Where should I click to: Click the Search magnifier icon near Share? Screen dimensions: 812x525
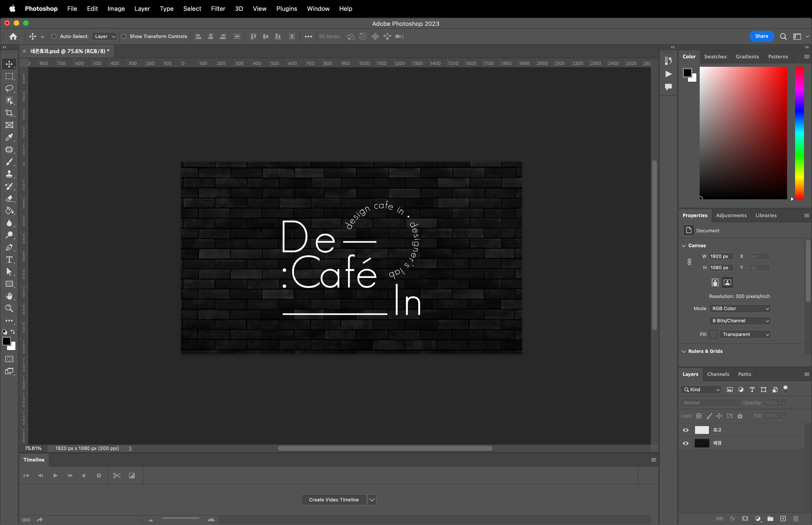783,36
